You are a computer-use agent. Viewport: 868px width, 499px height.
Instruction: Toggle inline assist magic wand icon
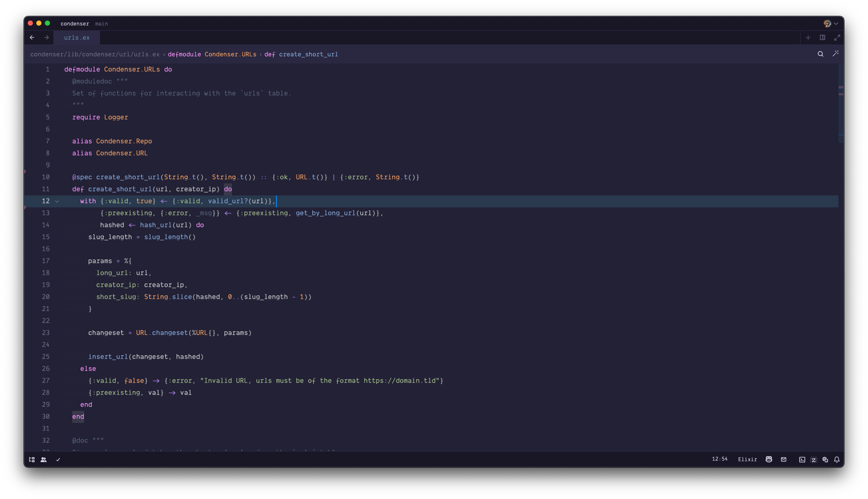click(836, 54)
